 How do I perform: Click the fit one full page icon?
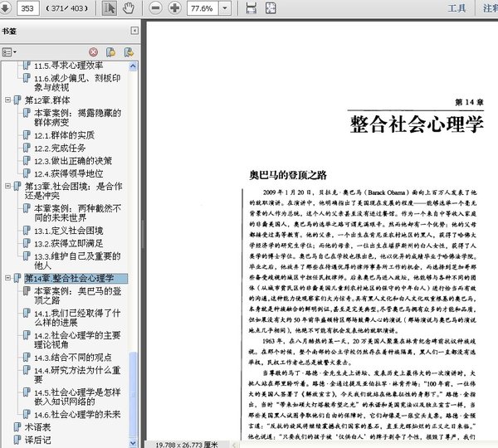point(271,8)
